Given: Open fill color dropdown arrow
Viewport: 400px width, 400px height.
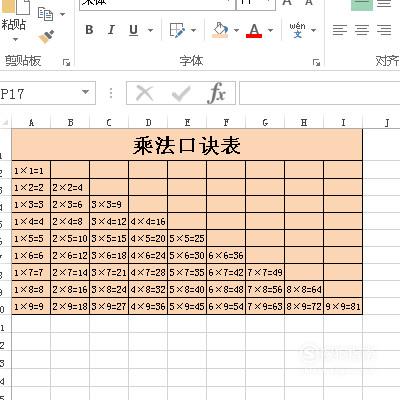Looking at the screenshot, I should 236,30.
